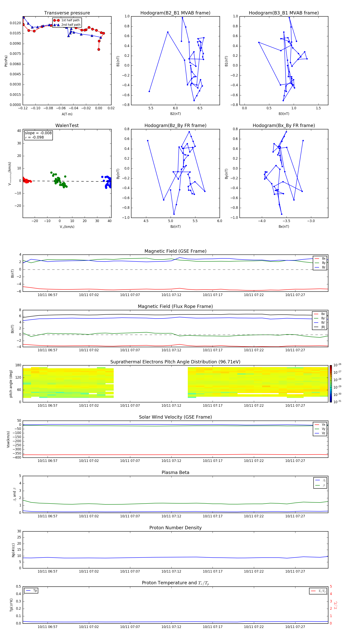Click the Solar Wind Velocity (GSE Frame) title
Image resolution: width=351 pixels, height=644 pixels.
tap(175, 417)
